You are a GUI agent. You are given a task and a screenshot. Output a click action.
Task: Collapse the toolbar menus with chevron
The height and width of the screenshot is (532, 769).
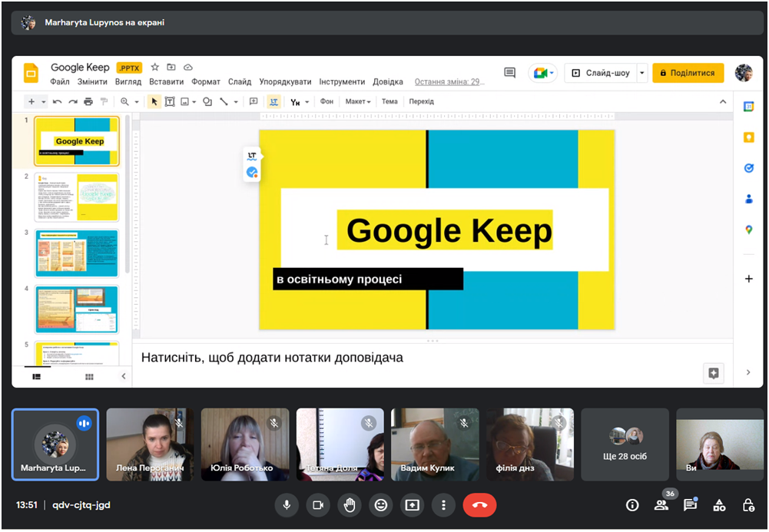(x=722, y=101)
